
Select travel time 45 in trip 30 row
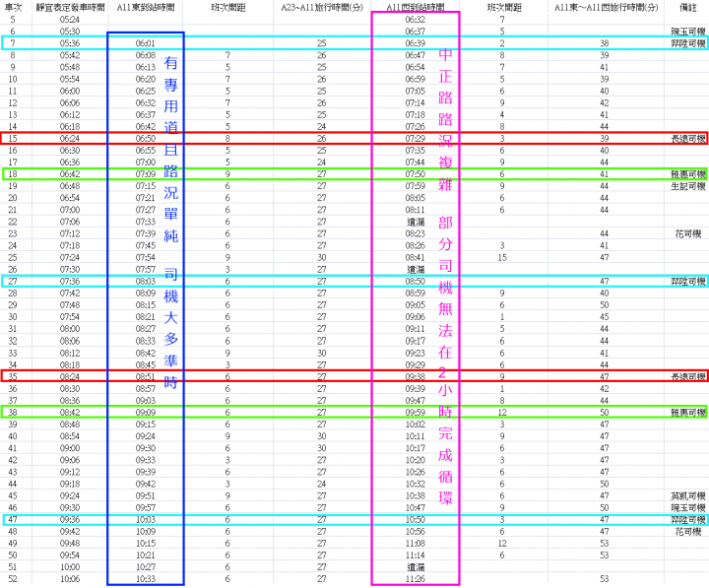[x=604, y=317]
